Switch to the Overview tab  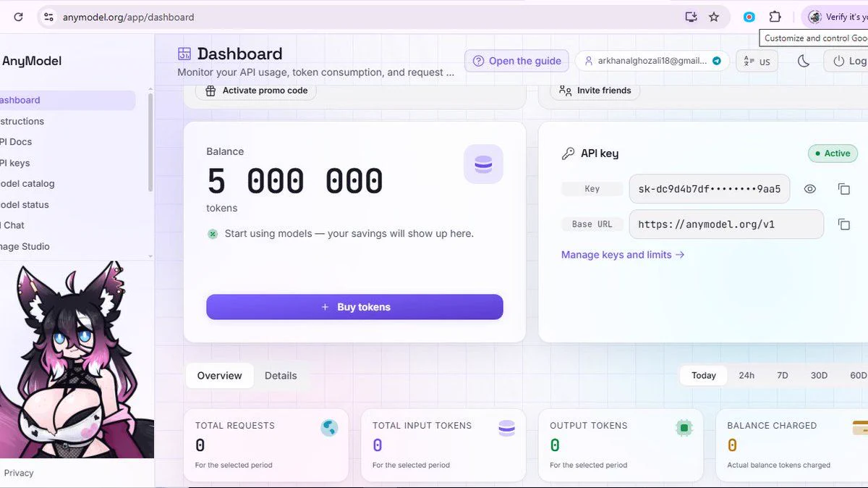[x=220, y=376]
